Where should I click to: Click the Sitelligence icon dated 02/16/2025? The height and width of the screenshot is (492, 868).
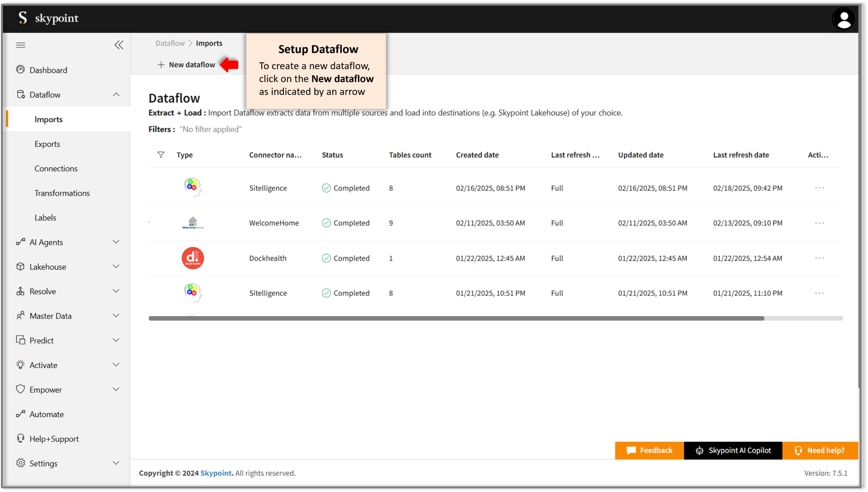(193, 187)
